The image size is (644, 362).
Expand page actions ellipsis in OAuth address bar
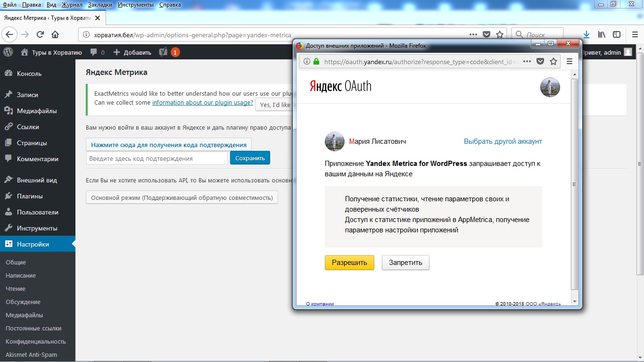(x=527, y=61)
